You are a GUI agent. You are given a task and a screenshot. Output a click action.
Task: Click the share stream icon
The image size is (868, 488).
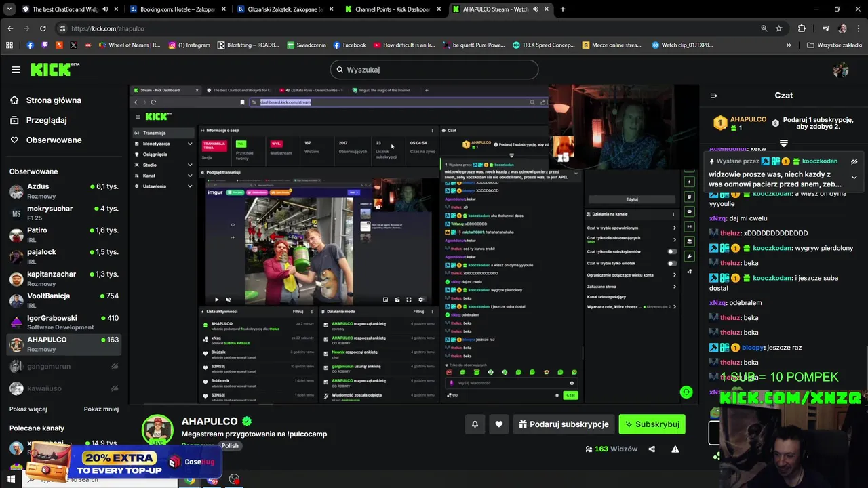tap(652, 449)
